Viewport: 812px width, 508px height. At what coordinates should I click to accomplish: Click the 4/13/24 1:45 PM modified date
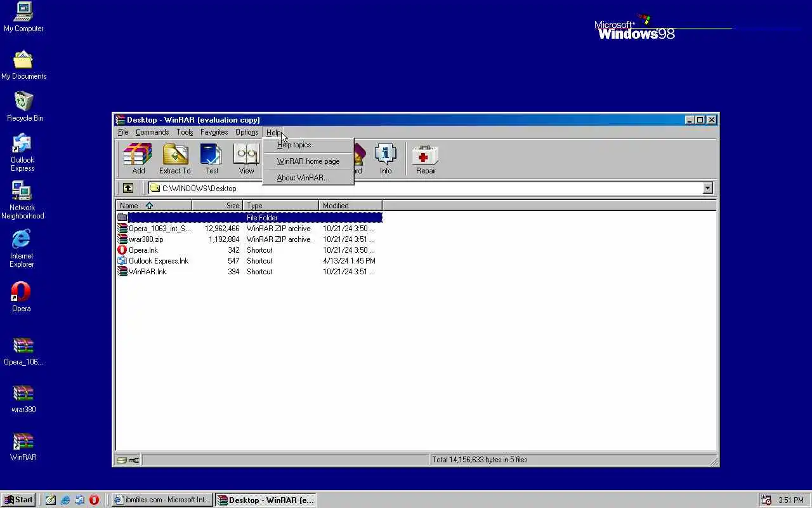[x=349, y=260]
